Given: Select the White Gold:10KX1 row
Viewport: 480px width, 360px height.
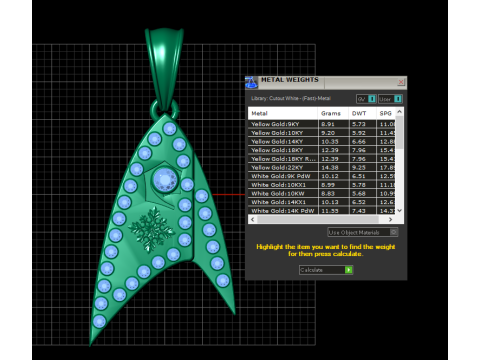Looking at the screenshot, I should click(322, 185).
